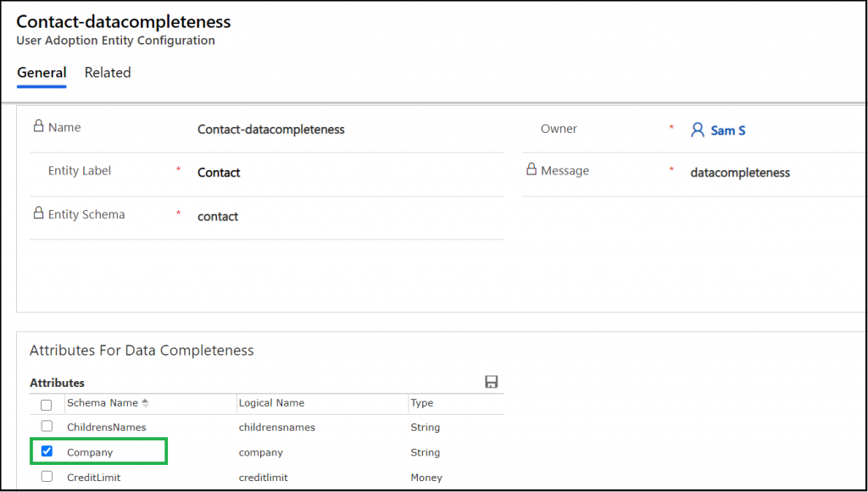
Task: Enable the CreditLimit attribute checkbox
Action: (x=47, y=476)
